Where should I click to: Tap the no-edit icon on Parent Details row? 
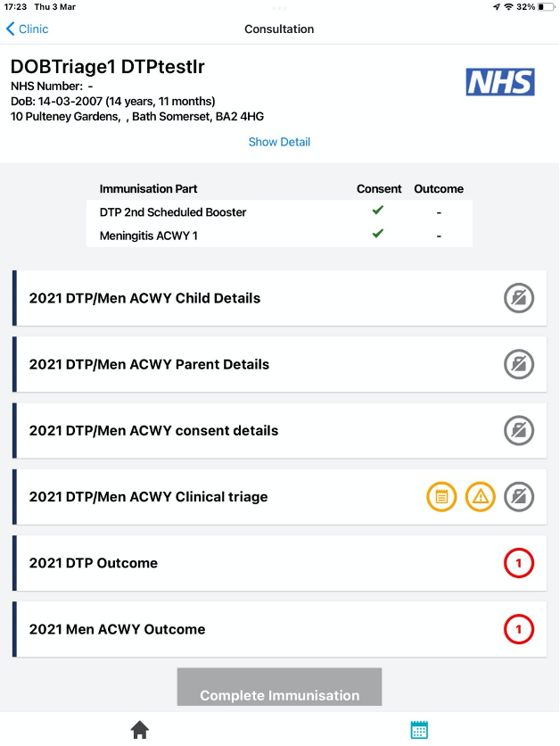click(x=518, y=364)
